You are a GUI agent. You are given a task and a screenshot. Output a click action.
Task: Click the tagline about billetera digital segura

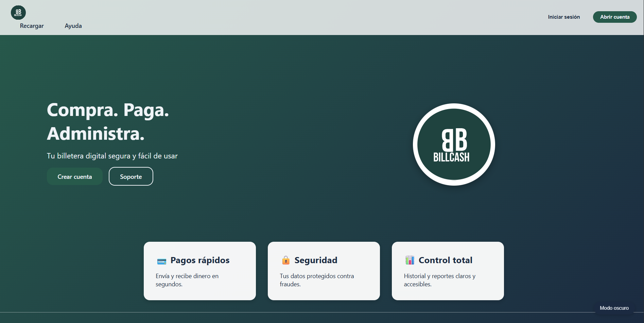pos(112,156)
